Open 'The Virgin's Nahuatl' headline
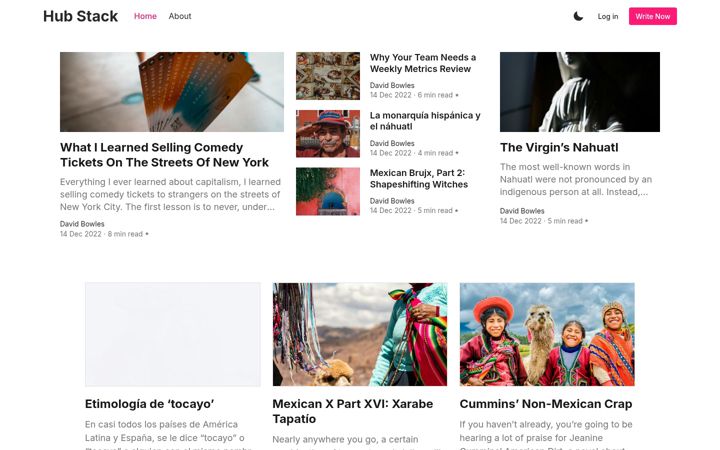Image resolution: width=720 pixels, height=450 pixels. point(559,147)
